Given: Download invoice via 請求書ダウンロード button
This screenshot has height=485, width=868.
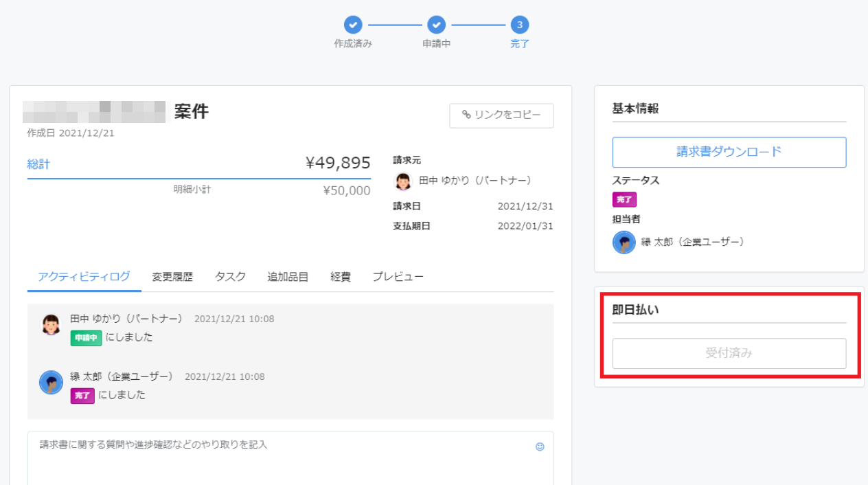Looking at the screenshot, I should pyautogui.click(x=729, y=152).
